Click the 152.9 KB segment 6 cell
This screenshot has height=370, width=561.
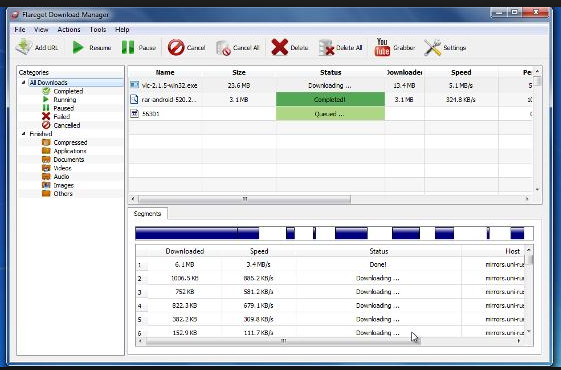185,333
